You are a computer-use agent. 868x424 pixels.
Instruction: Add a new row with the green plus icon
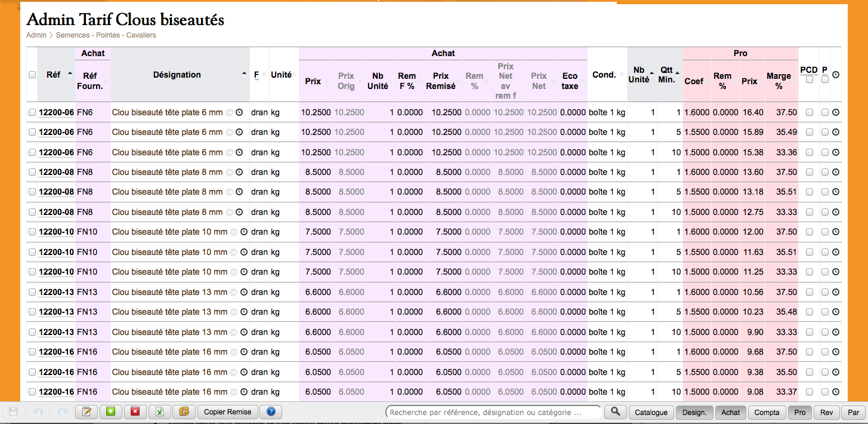click(x=111, y=412)
